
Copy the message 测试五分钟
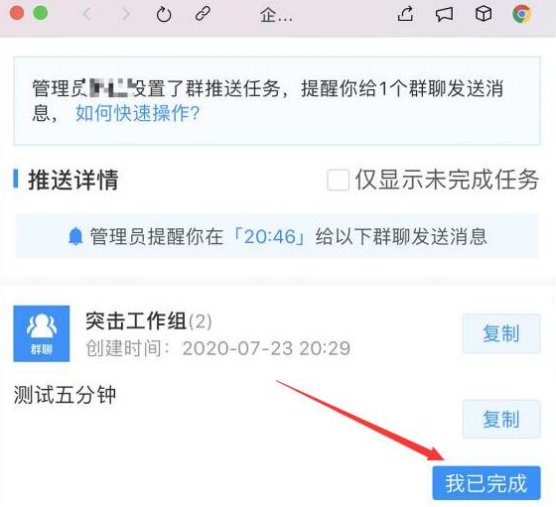(501, 419)
